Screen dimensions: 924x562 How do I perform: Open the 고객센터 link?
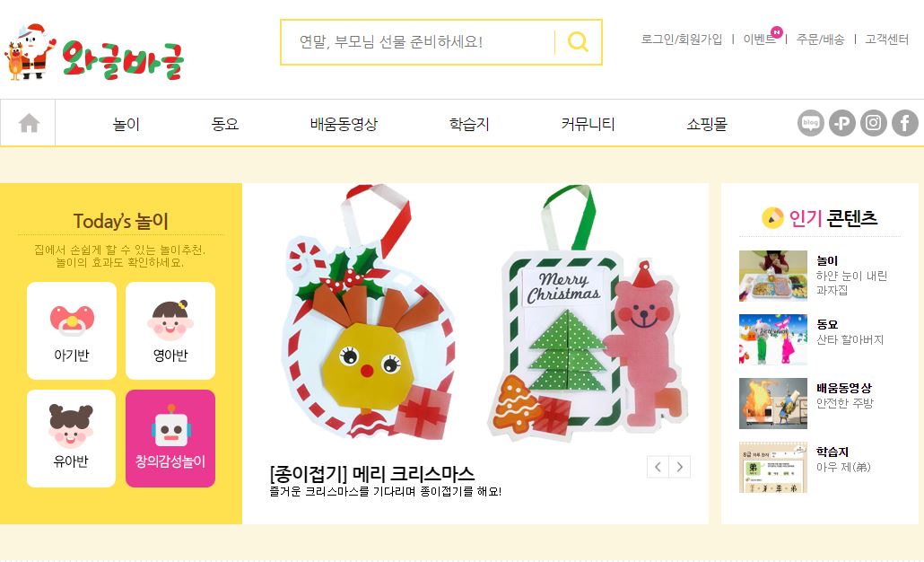pyautogui.click(x=887, y=39)
